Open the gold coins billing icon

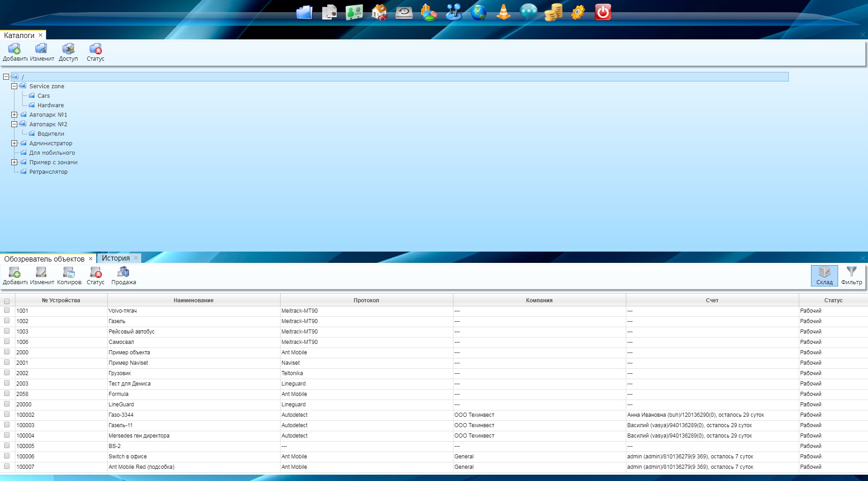553,12
